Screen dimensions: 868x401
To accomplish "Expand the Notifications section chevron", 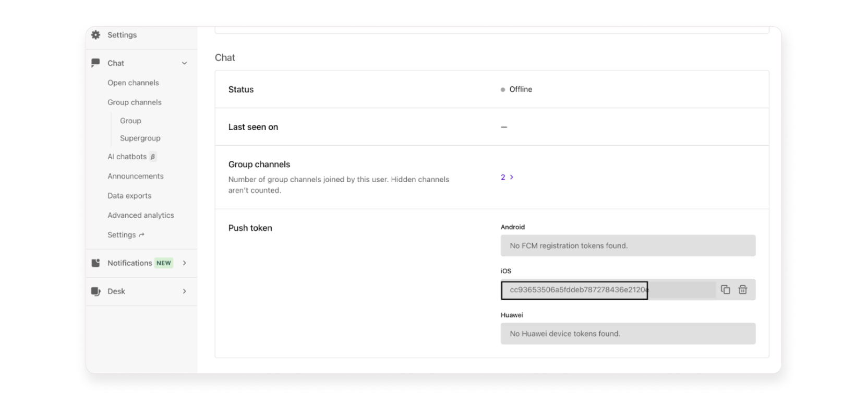I will coord(184,263).
